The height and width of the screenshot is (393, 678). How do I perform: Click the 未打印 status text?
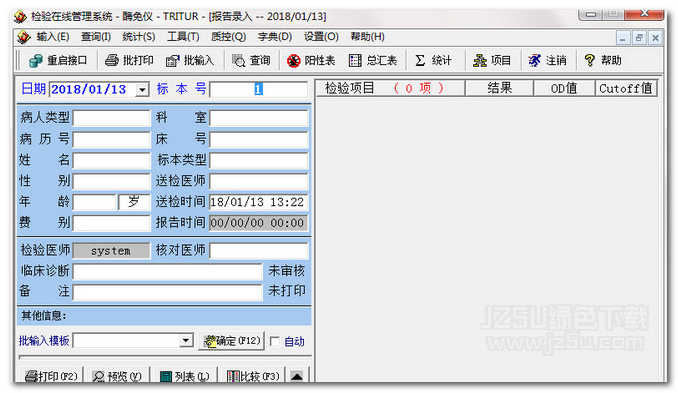point(287,291)
